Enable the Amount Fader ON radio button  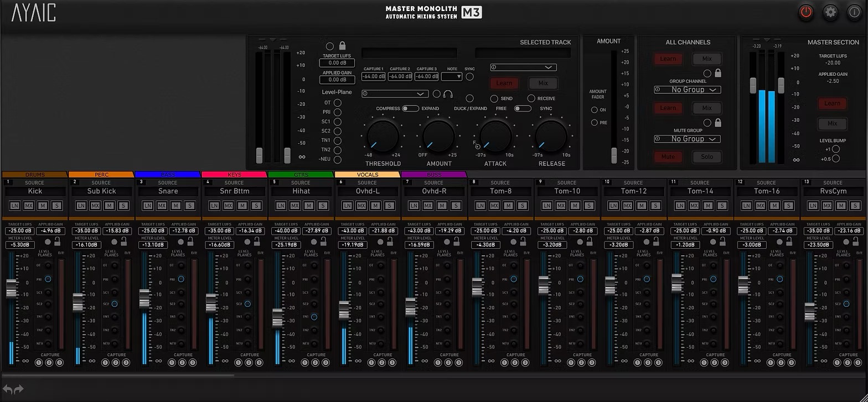(x=595, y=110)
